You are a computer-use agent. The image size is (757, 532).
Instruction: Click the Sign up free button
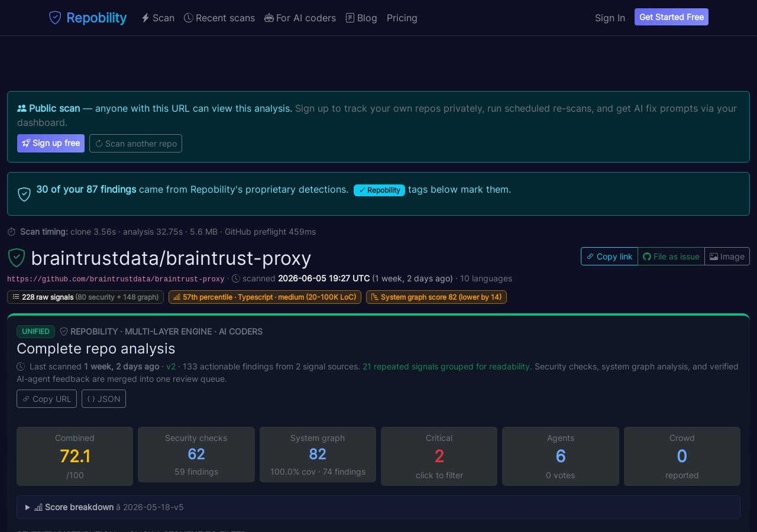click(51, 143)
